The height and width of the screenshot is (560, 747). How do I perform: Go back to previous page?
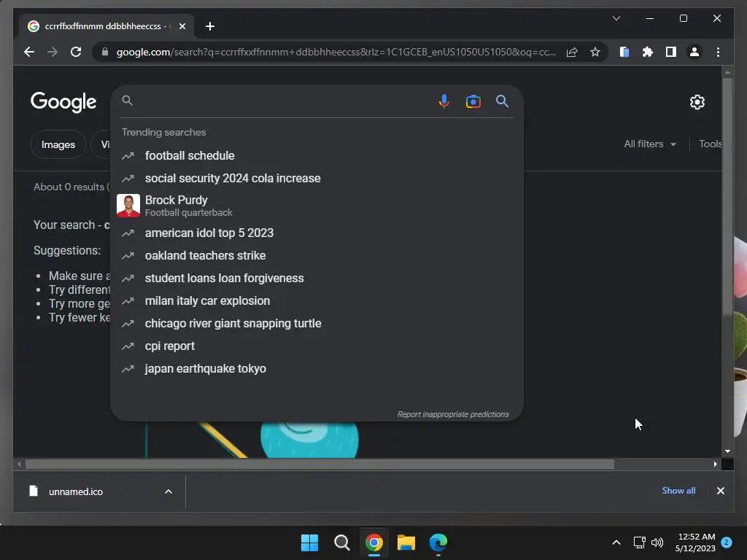click(29, 52)
